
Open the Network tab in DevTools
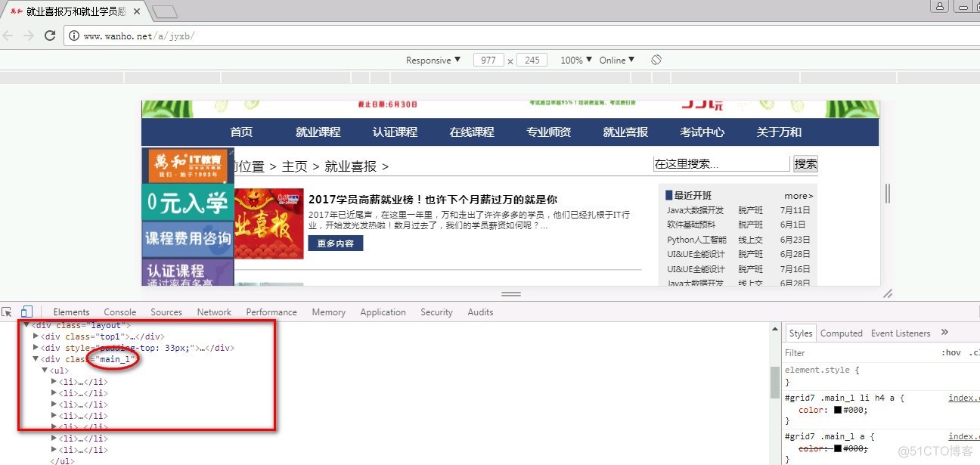(214, 312)
